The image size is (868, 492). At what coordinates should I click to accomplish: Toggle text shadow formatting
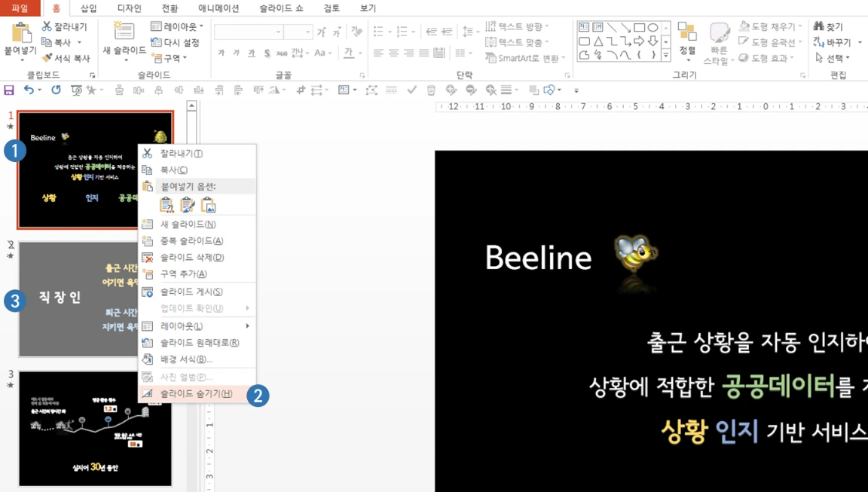[x=267, y=53]
